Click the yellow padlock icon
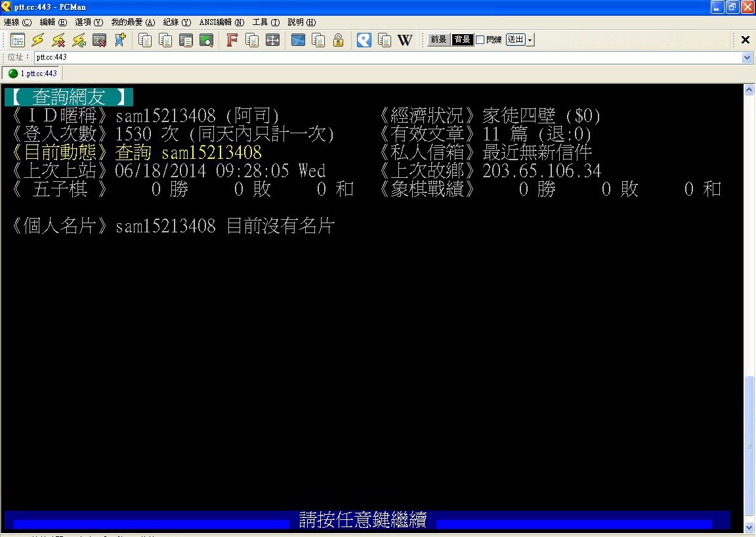The height and width of the screenshot is (537, 756). [x=339, y=40]
